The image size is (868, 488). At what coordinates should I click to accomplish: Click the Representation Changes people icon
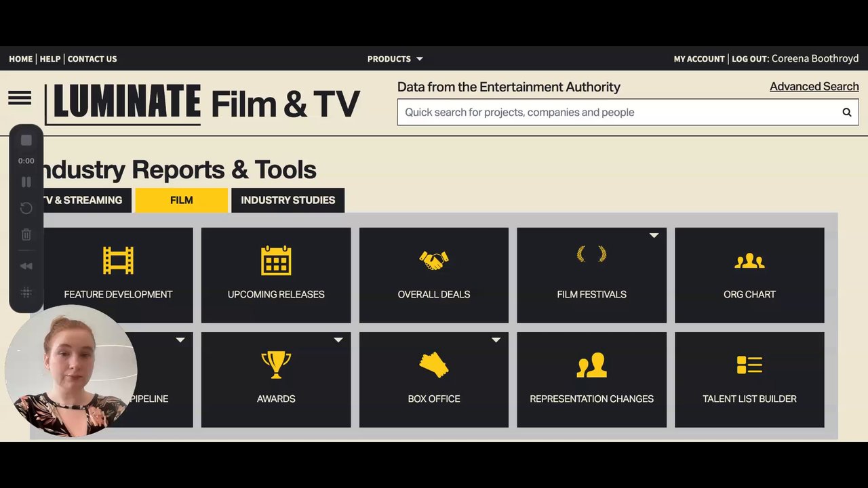tap(591, 365)
